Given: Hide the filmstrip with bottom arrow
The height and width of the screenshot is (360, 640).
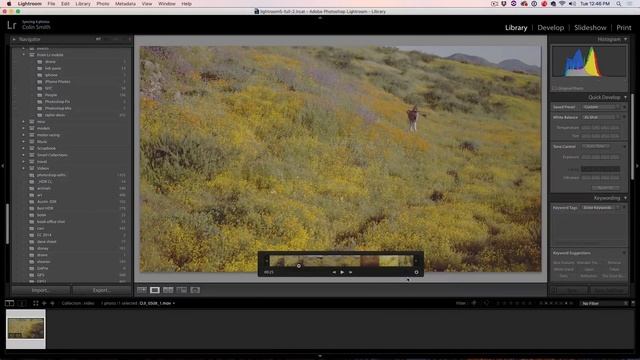Looking at the screenshot, I should click(320, 356).
